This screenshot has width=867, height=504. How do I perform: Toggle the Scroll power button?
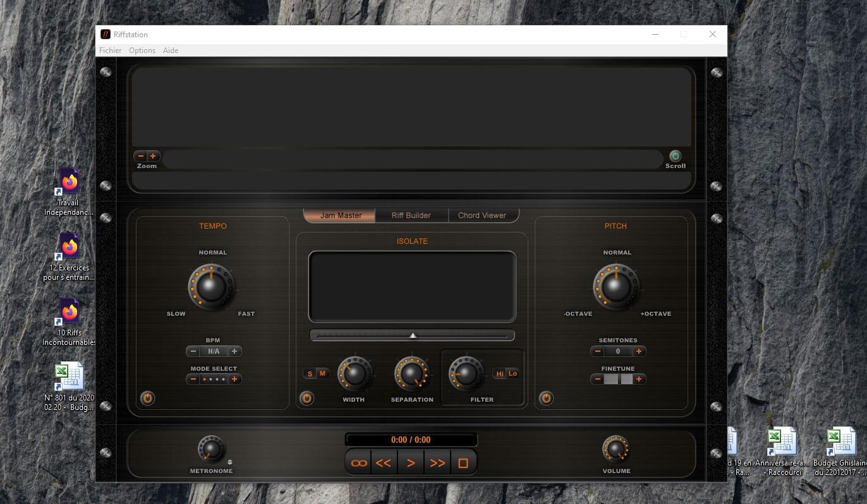(x=675, y=155)
